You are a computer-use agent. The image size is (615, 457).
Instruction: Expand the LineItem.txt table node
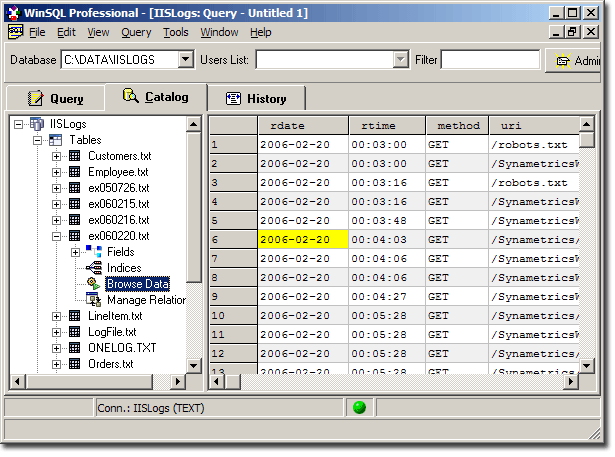pyautogui.click(x=56, y=316)
